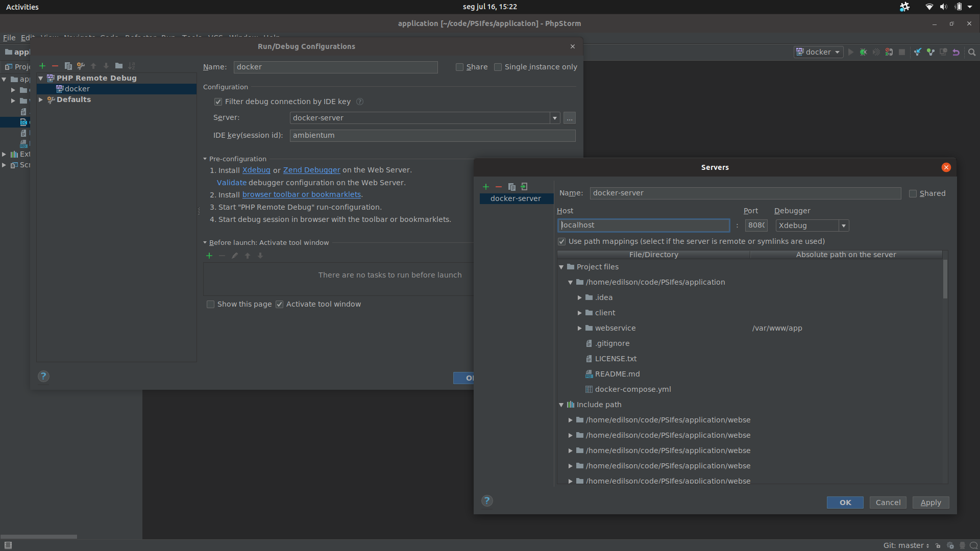Click the VCS update project icon

(x=918, y=52)
